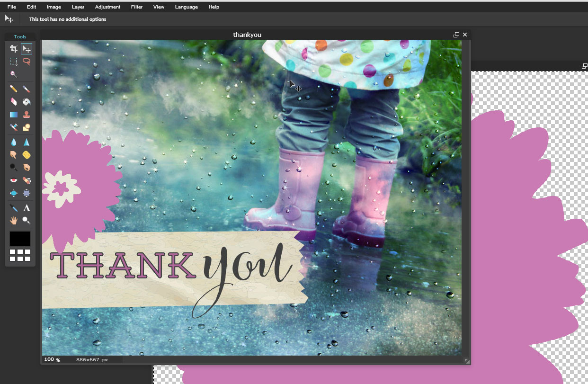Open the Language menu
The height and width of the screenshot is (384, 588).
click(187, 7)
